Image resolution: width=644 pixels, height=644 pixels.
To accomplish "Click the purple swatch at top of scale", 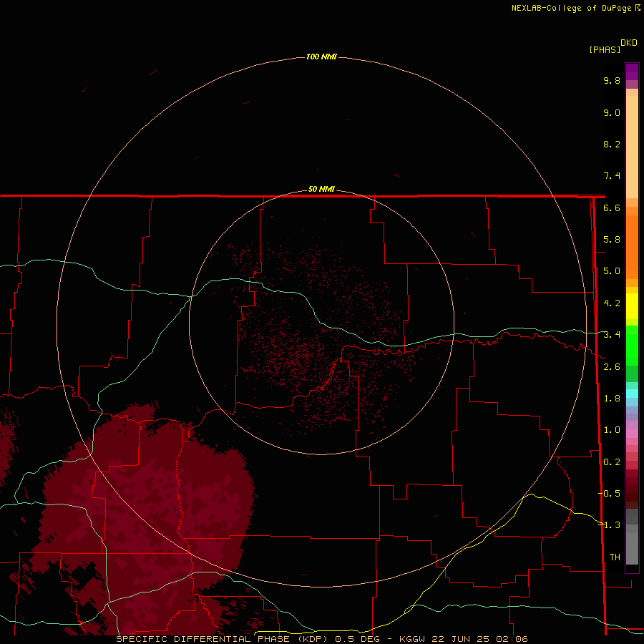I will [632, 72].
